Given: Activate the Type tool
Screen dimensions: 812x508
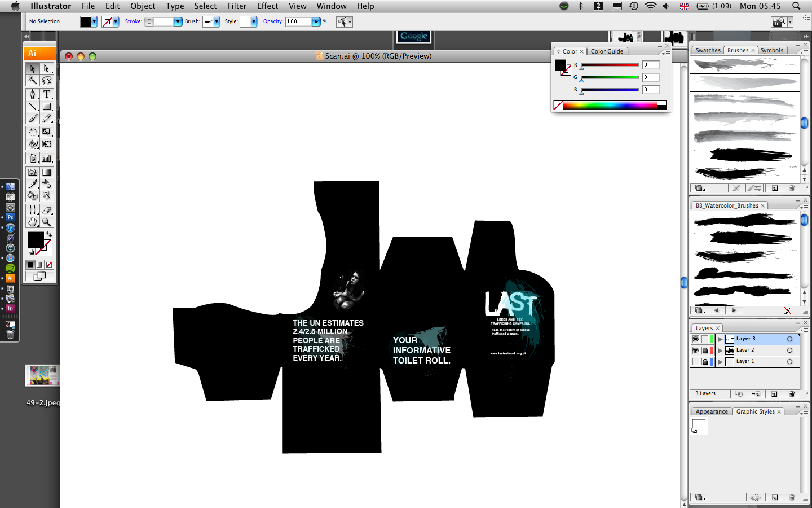Looking at the screenshot, I should [x=47, y=94].
